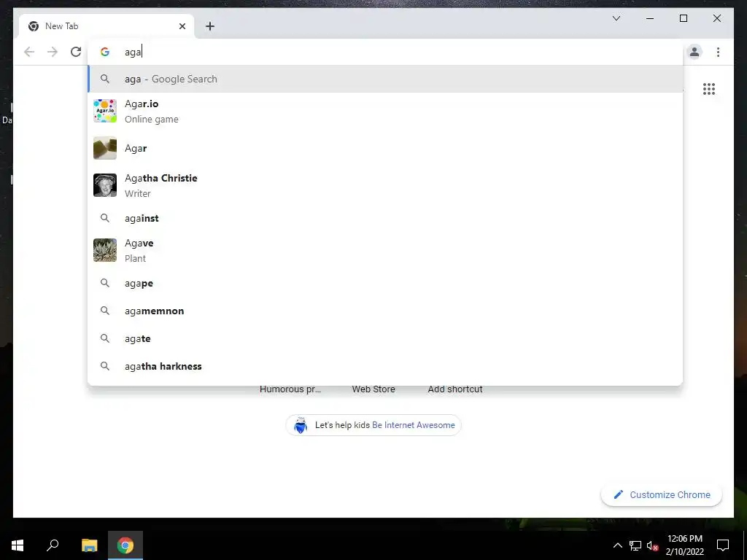Click the muted volume tray icon

[652, 545]
